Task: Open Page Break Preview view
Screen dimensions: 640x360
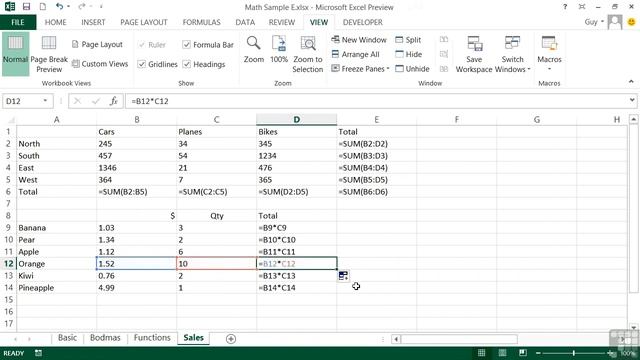Action: tap(49, 54)
